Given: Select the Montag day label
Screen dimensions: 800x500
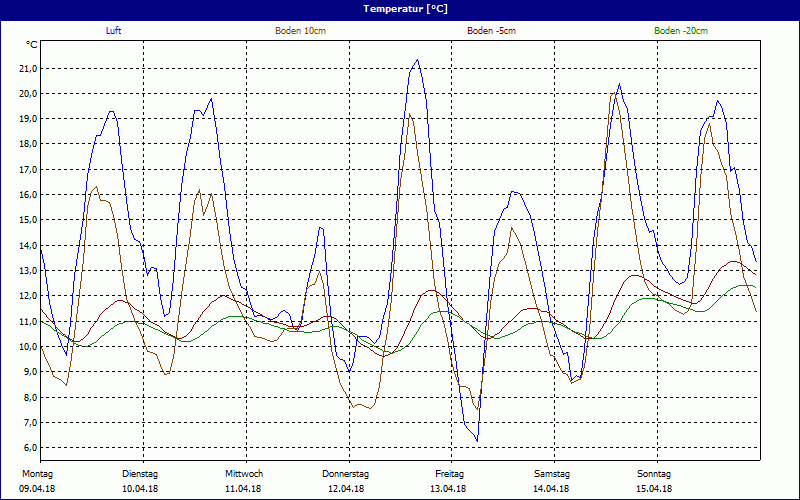Looking at the screenshot, I should coord(36,473).
